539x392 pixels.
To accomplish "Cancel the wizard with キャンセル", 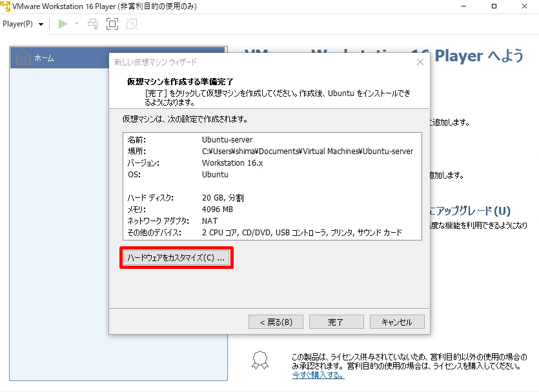I will [x=397, y=322].
